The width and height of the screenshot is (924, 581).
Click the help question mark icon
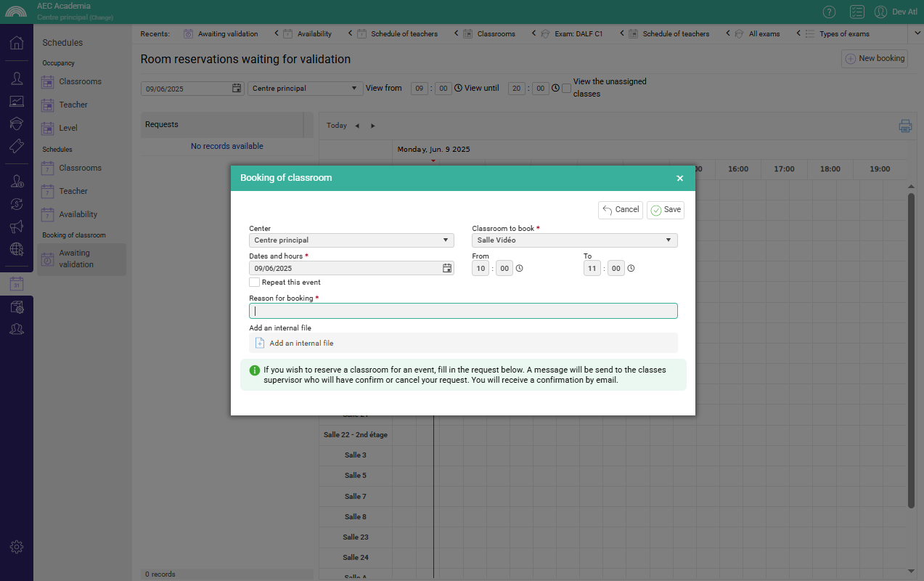[x=829, y=12]
